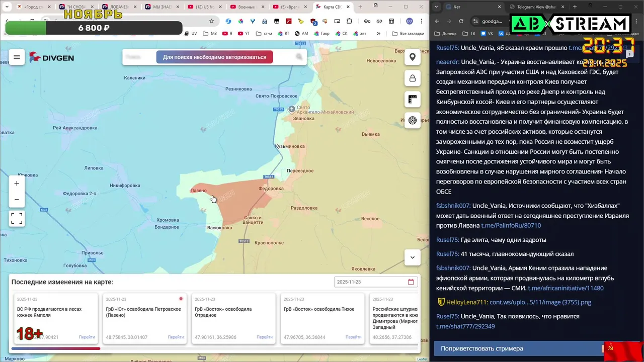Viewport: 644px width, 362px height.
Task: Open the DIVGEN hamburger menu
Action: click(17, 57)
